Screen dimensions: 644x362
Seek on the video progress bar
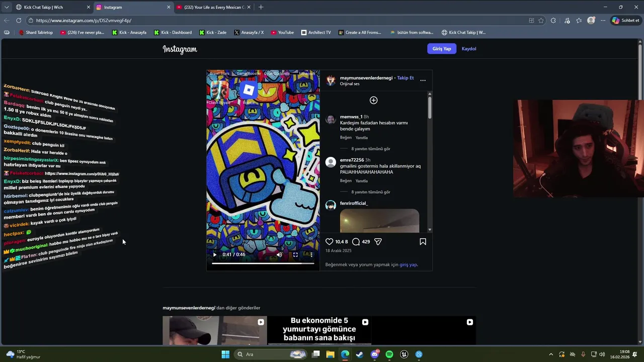coord(263,263)
